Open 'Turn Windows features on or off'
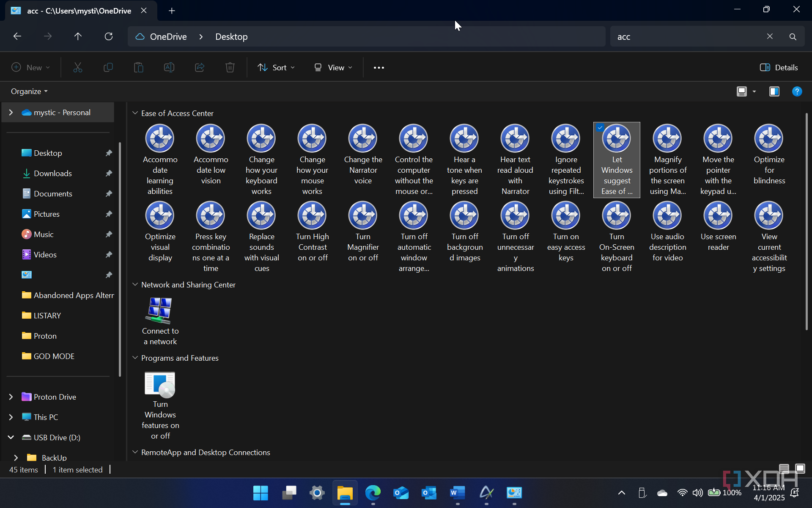 [160, 406]
